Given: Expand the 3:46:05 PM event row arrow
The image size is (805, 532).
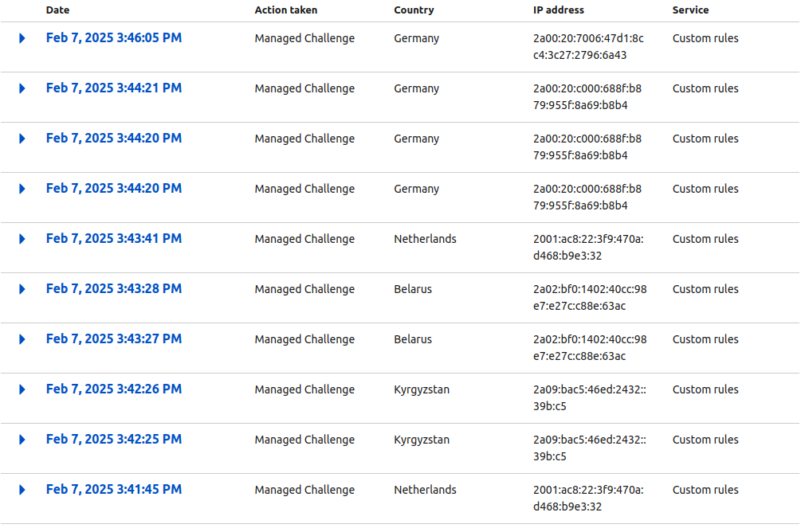Looking at the screenshot, I should (22, 38).
